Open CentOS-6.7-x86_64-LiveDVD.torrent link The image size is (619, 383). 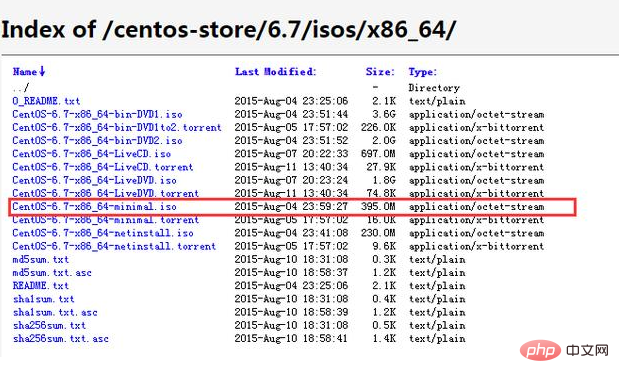click(105, 193)
